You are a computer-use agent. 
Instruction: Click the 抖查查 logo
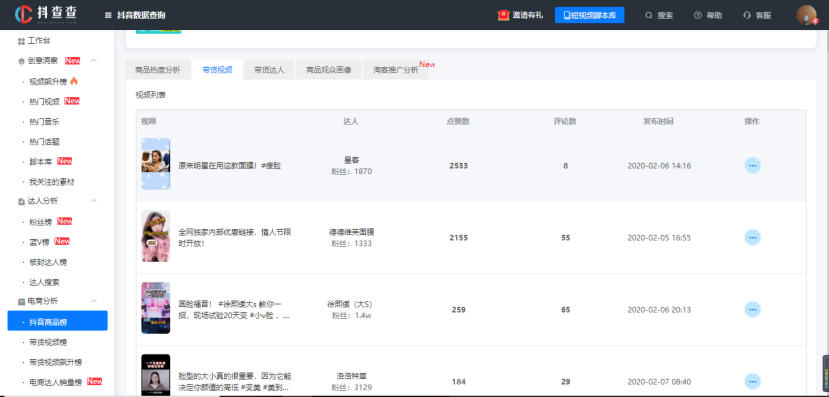[x=47, y=15]
